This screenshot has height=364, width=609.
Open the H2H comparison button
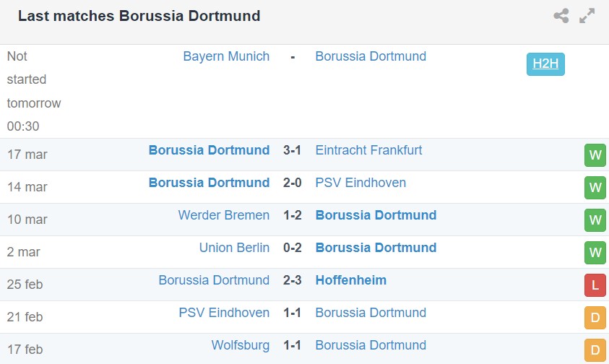pyautogui.click(x=545, y=64)
